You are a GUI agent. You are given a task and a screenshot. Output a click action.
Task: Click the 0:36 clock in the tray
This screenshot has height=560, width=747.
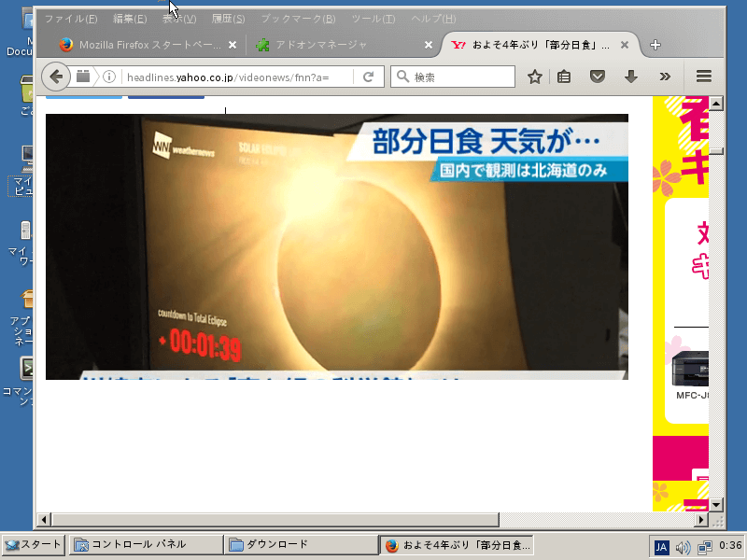point(730,546)
